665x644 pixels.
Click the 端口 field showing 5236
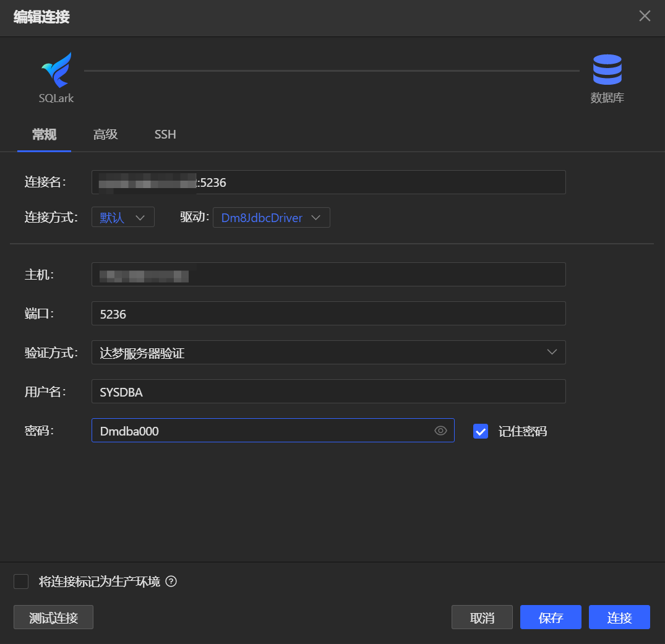328,314
